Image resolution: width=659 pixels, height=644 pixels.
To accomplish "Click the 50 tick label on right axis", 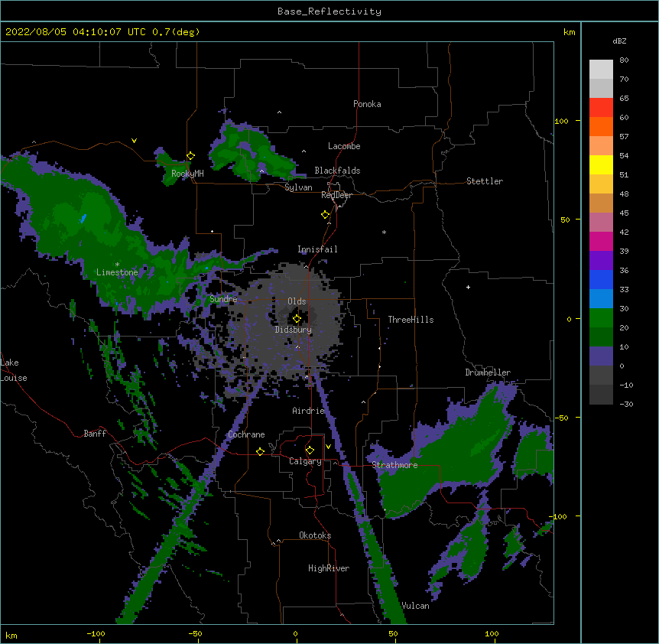I will click(x=565, y=220).
